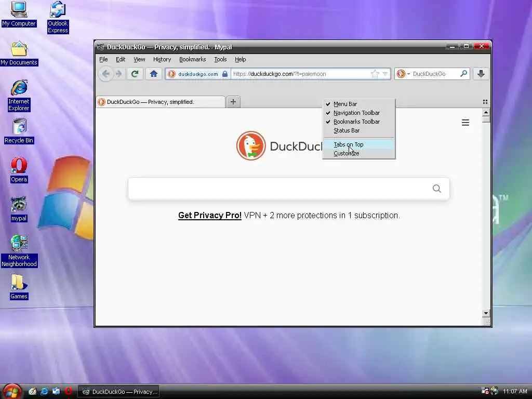Image resolution: width=532 pixels, height=399 pixels.
Task: Open a new tab with the plus button
Action: point(233,102)
